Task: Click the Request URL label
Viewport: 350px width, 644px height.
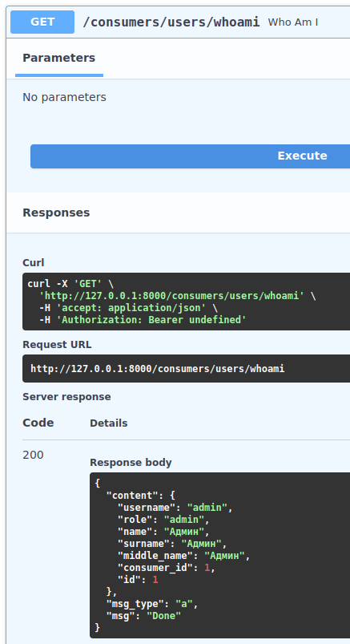Action: (57, 345)
